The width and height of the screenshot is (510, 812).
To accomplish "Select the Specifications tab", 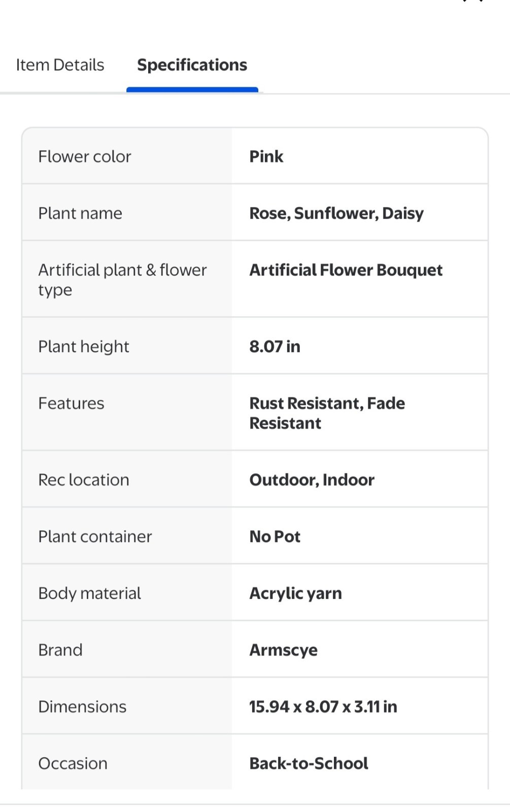I will click(x=192, y=65).
